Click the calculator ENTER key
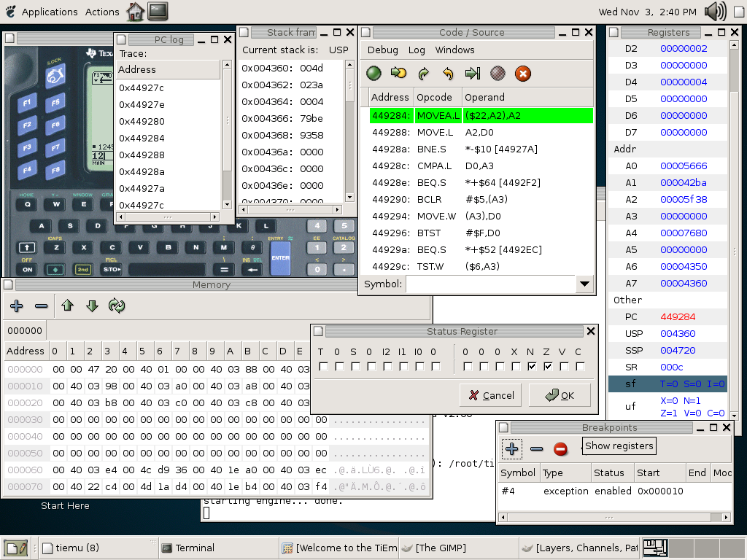The height and width of the screenshot is (560, 747). coord(280,258)
